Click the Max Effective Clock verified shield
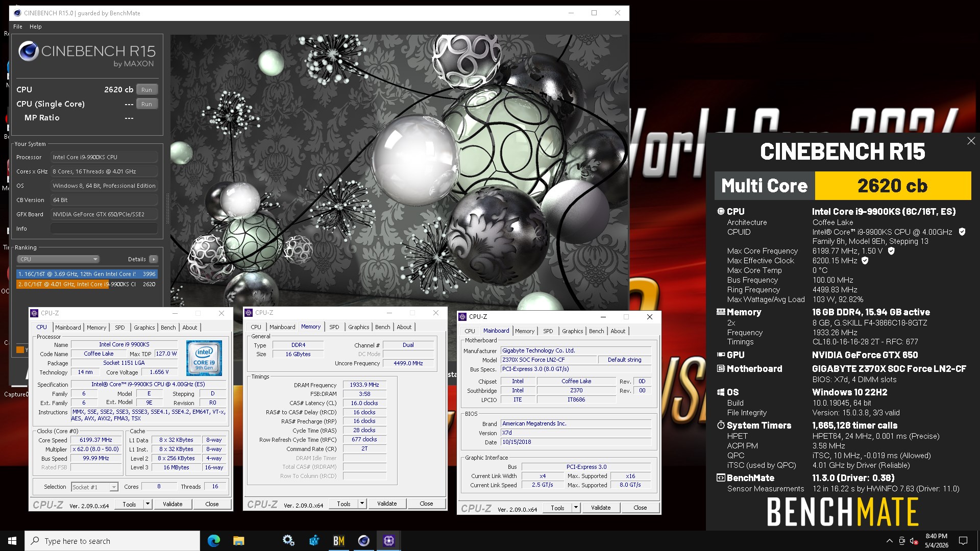 [865, 260]
